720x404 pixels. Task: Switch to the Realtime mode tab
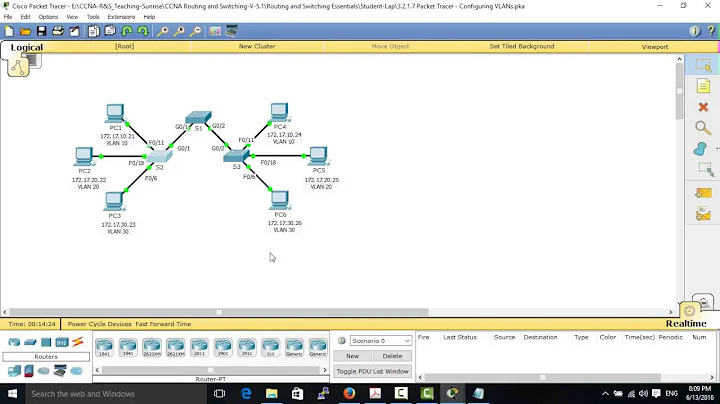686,323
